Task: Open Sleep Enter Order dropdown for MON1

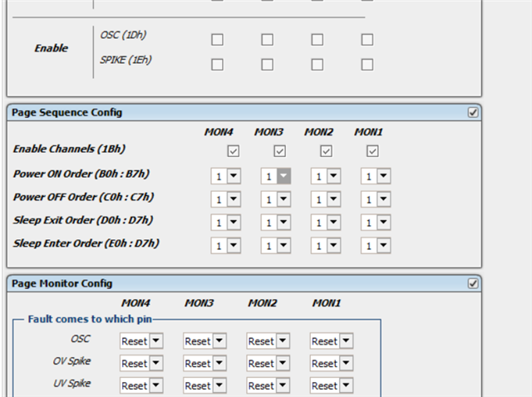Action: pyautogui.click(x=376, y=246)
